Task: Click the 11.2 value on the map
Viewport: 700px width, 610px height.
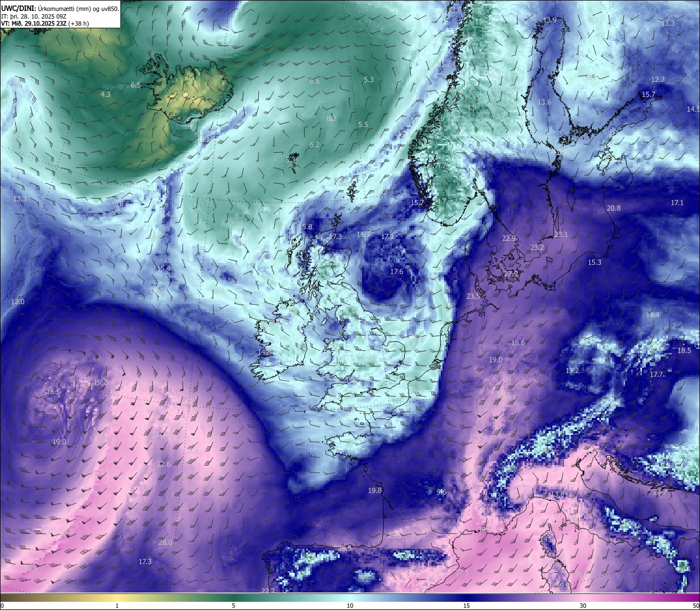Action: point(572,370)
